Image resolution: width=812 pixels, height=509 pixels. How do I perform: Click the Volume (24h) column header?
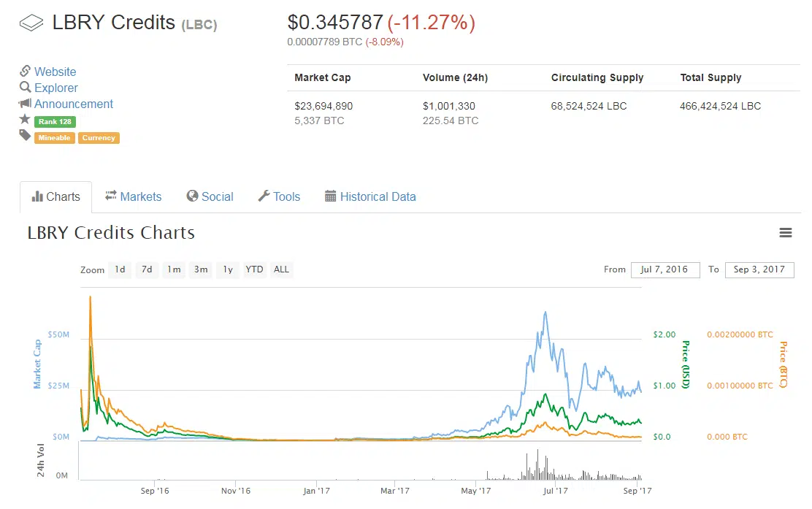click(x=455, y=77)
